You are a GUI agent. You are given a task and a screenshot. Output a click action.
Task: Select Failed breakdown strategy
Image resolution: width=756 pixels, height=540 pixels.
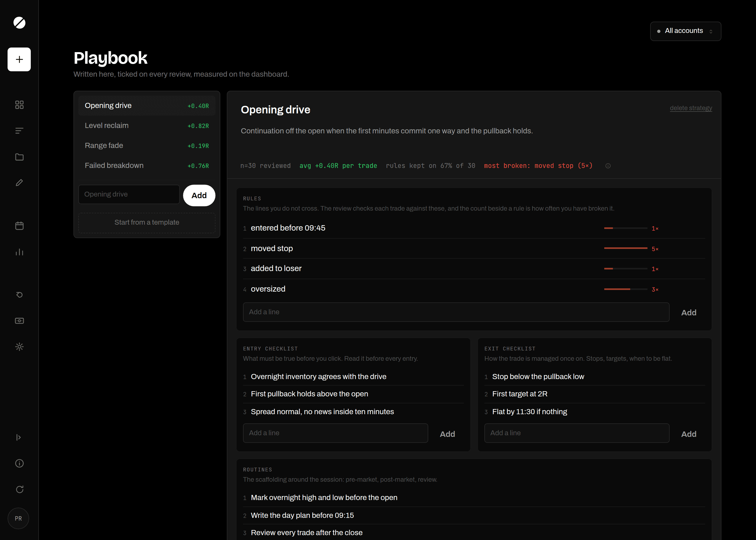147,166
